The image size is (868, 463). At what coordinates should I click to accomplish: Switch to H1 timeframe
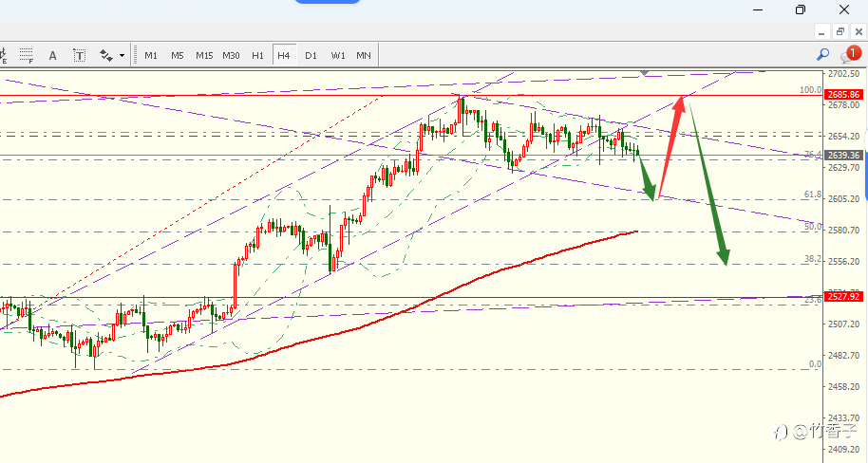point(257,55)
